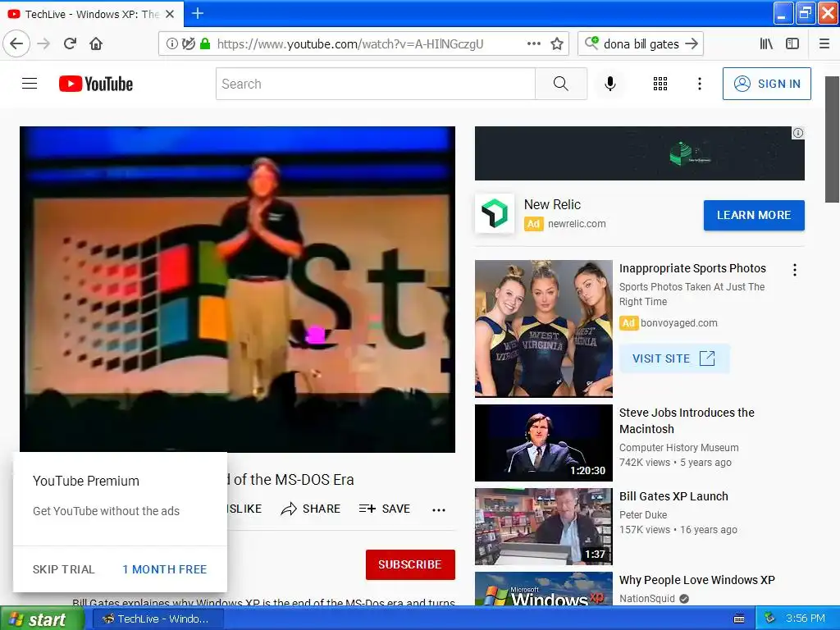Click the keyboard icon in taskbar tray
Screen dimensions: 840x630
(x=739, y=619)
